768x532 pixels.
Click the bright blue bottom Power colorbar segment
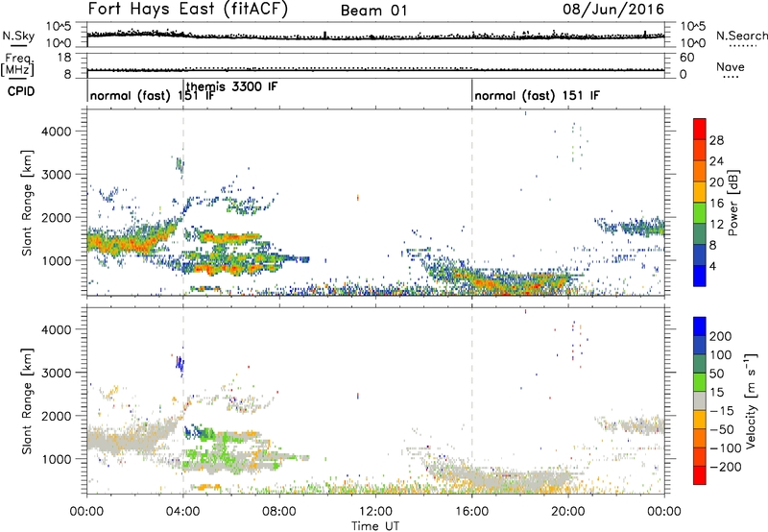point(700,277)
